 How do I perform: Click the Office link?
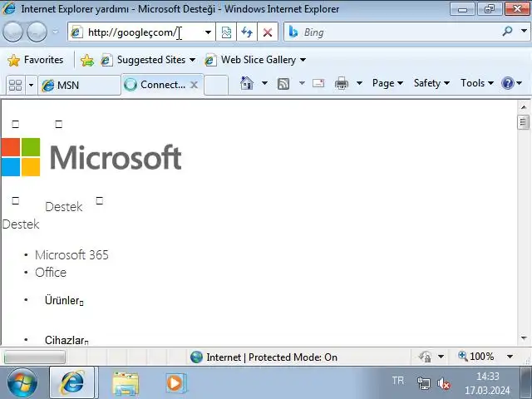pyautogui.click(x=51, y=273)
